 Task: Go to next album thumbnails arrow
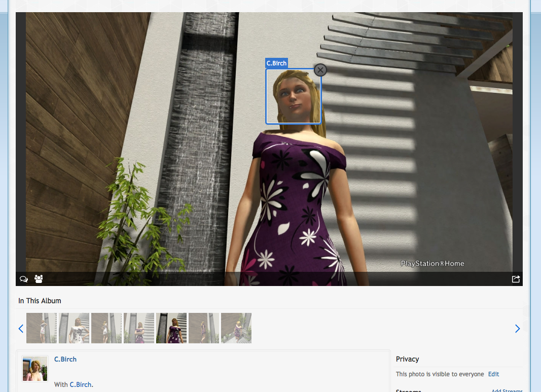[x=517, y=329]
